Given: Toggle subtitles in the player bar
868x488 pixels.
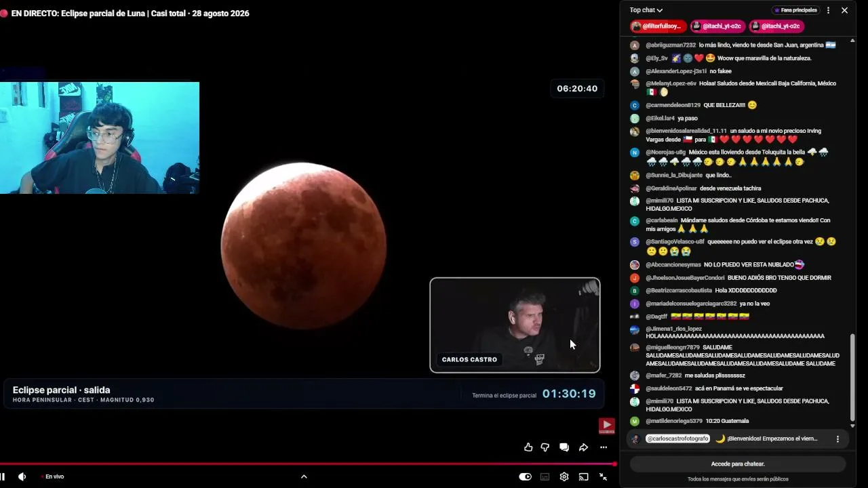Looking at the screenshot, I should point(545,476).
